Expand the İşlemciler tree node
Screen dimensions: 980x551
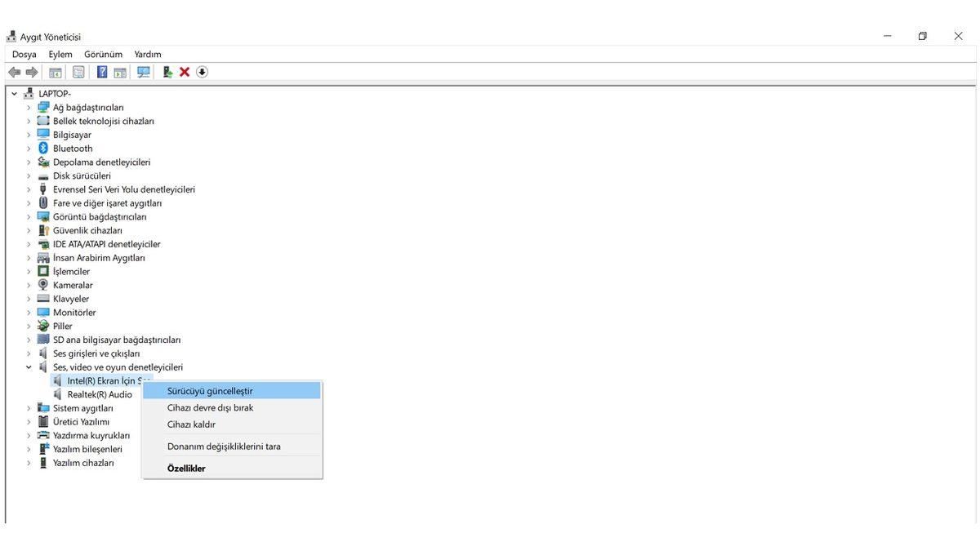click(29, 271)
